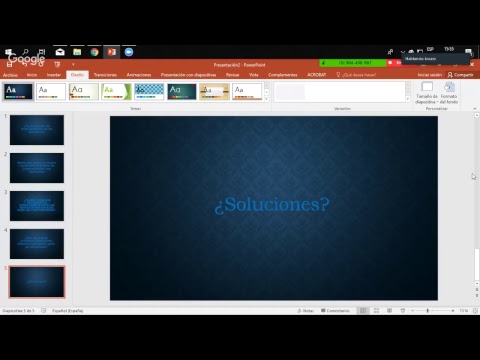Select the first variant in Variantes gallery
Screen dimensions: 480x360
[290, 92]
